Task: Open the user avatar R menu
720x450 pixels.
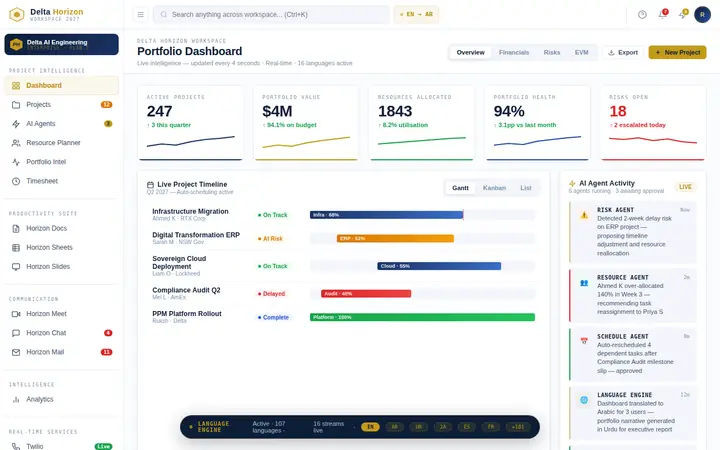Action: [x=702, y=15]
